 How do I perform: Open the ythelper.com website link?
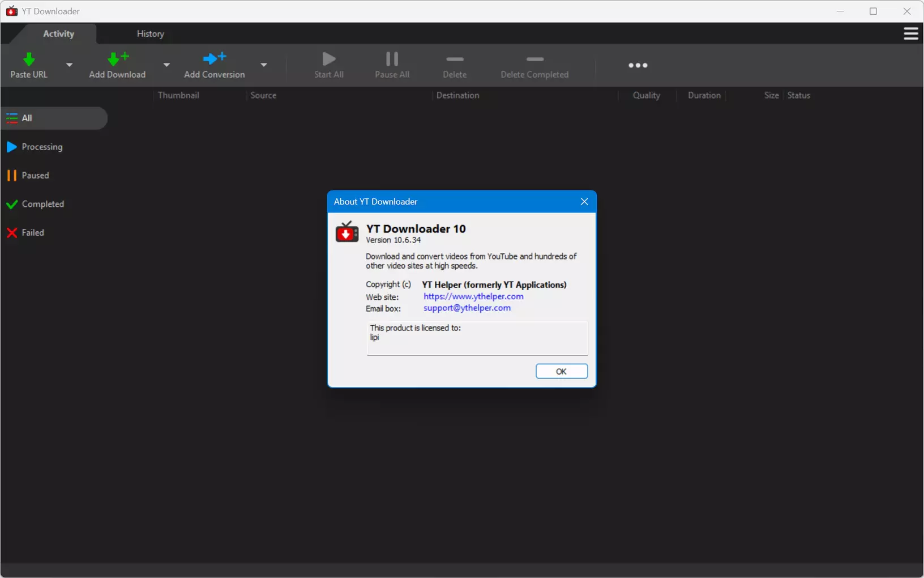(473, 296)
